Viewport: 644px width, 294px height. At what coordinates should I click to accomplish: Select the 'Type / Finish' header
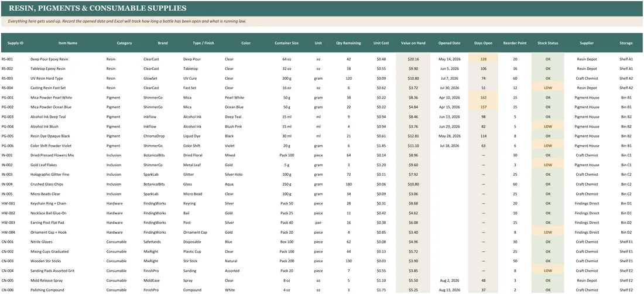203,43
